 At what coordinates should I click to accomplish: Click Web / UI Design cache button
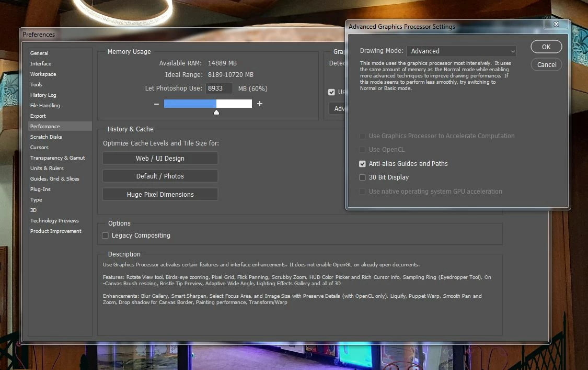coord(160,159)
